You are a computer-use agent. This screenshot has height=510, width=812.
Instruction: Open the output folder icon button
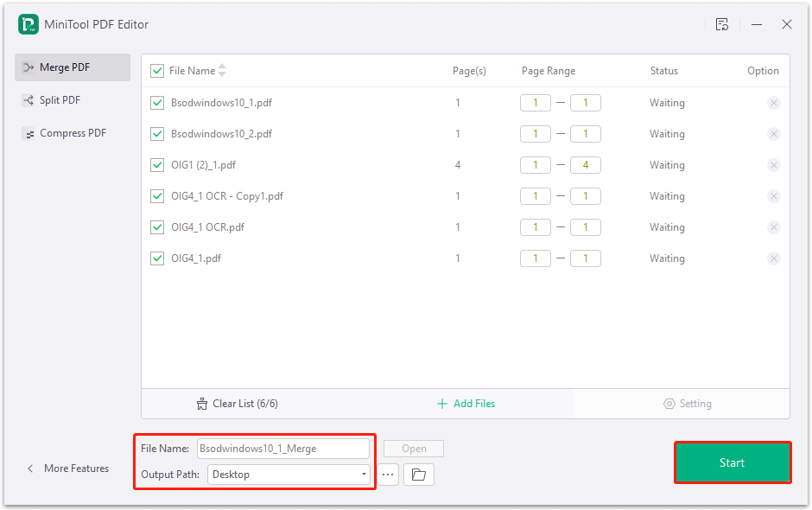[x=418, y=475]
